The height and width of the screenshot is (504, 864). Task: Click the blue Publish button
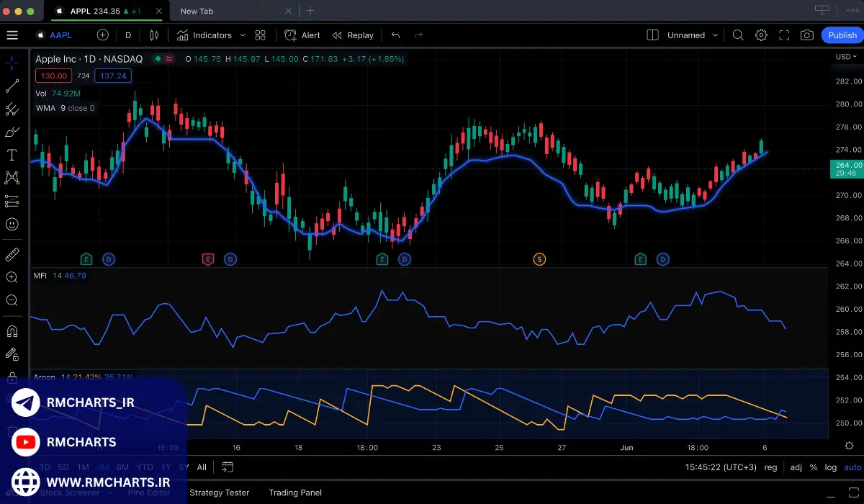point(842,35)
